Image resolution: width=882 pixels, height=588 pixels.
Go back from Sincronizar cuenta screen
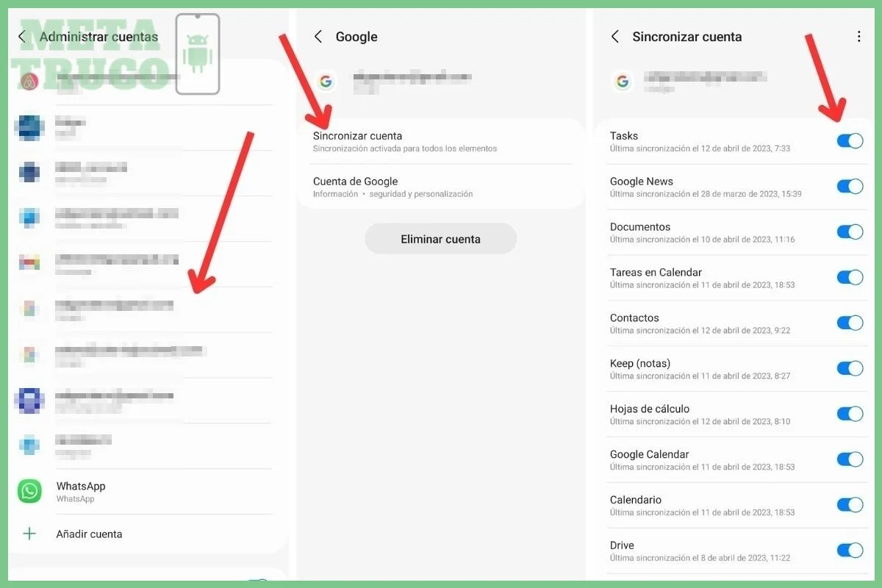(615, 37)
